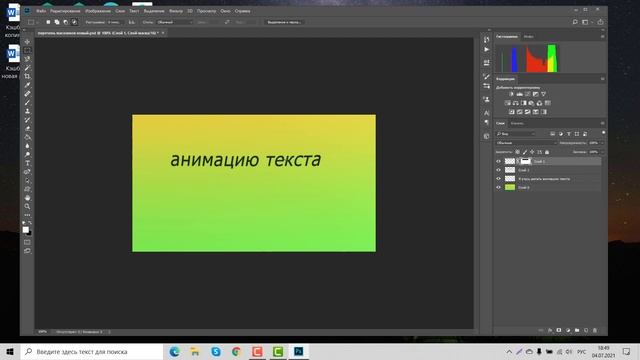640x360 pixels.
Task: Select the Brush tool
Action: tap(27, 102)
